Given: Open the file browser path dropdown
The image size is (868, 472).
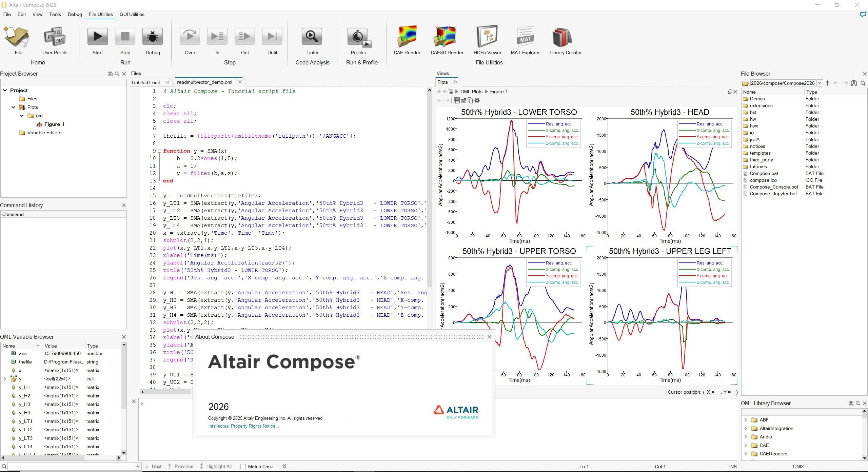Looking at the screenshot, I should (820, 83).
